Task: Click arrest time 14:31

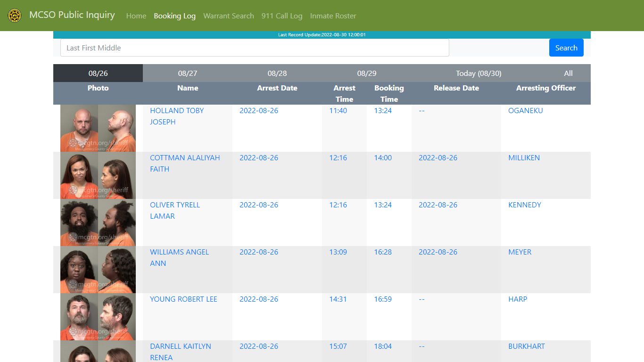Action: 338,299
